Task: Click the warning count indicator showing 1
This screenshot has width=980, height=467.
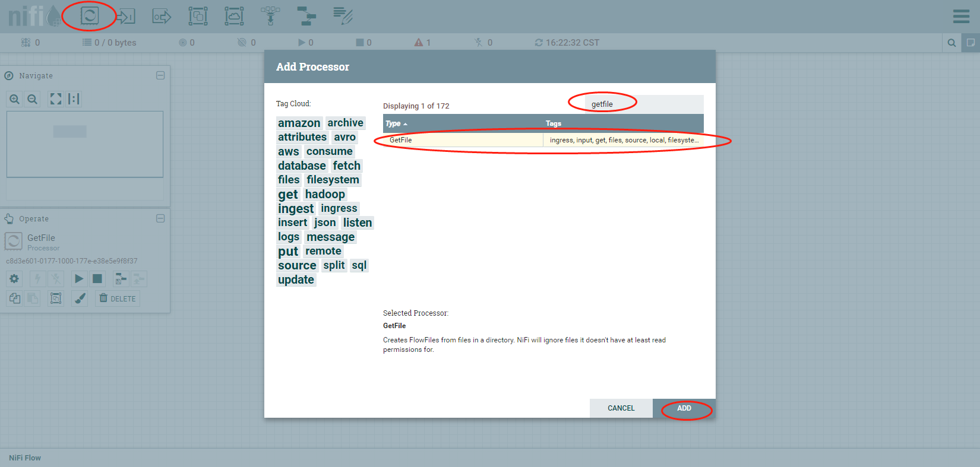Action: click(x=422, y=43)
